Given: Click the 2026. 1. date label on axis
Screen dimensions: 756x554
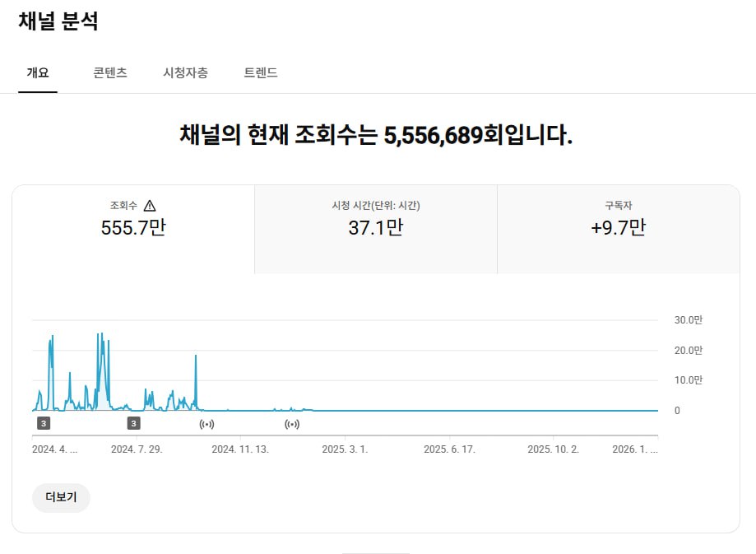Looking at the screenshot, I should (634, 449).
